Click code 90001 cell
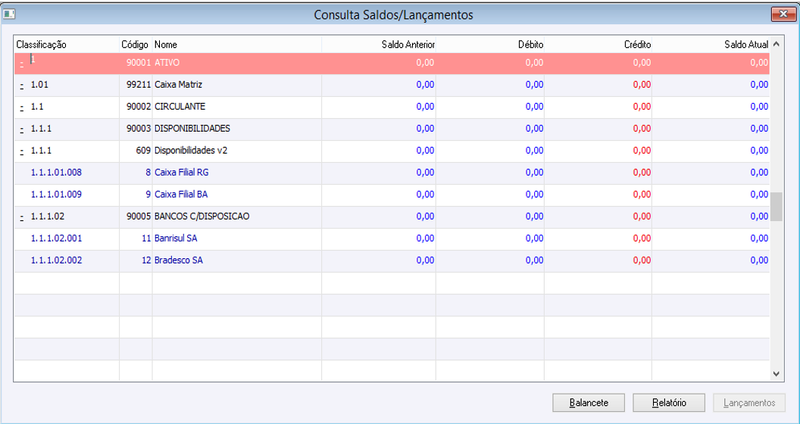Image resolution: width=800 pixels, height=424 pixels. [139, 63]
